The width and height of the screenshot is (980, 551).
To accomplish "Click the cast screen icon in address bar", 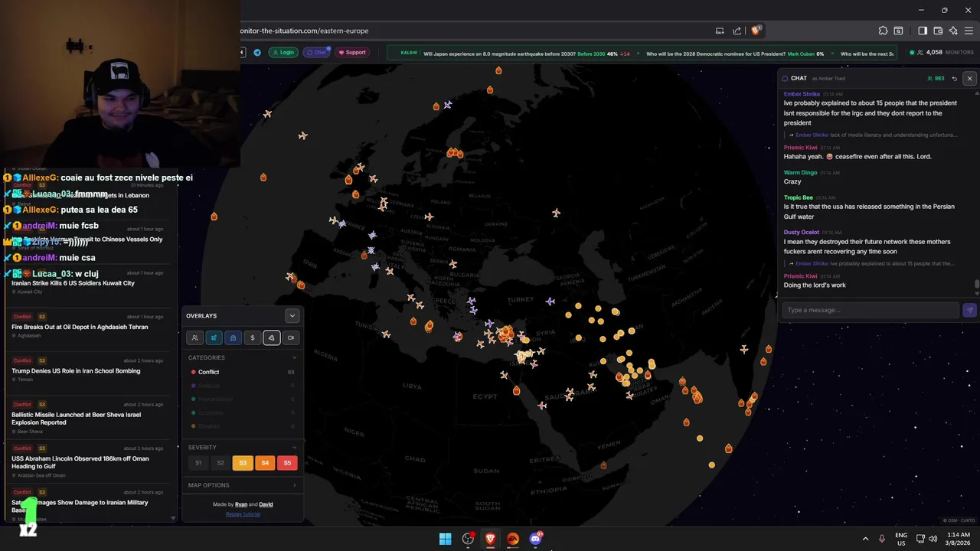I will pos(720,31).
